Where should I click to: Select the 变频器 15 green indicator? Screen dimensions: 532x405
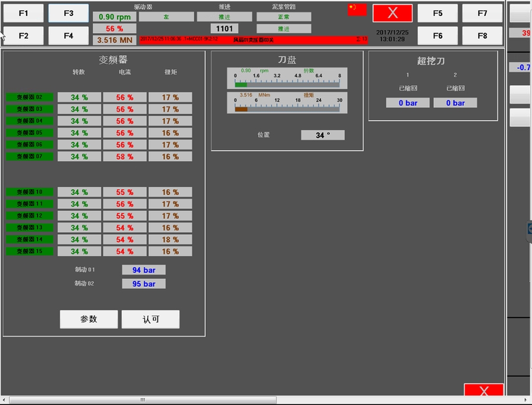coord(30,251)
